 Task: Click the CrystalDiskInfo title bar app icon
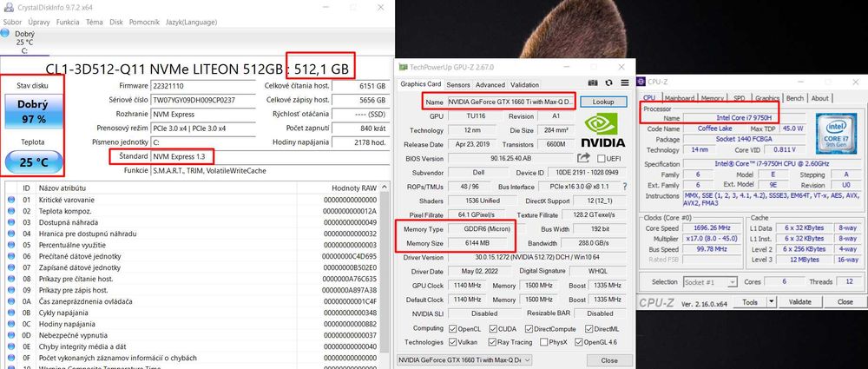coord(9,8)
